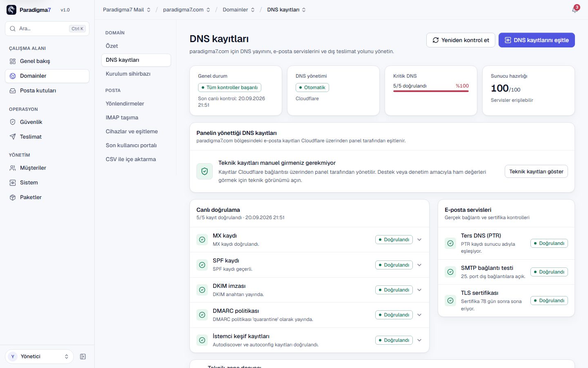Click the Müşteriler users icon

(x=13, y=168)
